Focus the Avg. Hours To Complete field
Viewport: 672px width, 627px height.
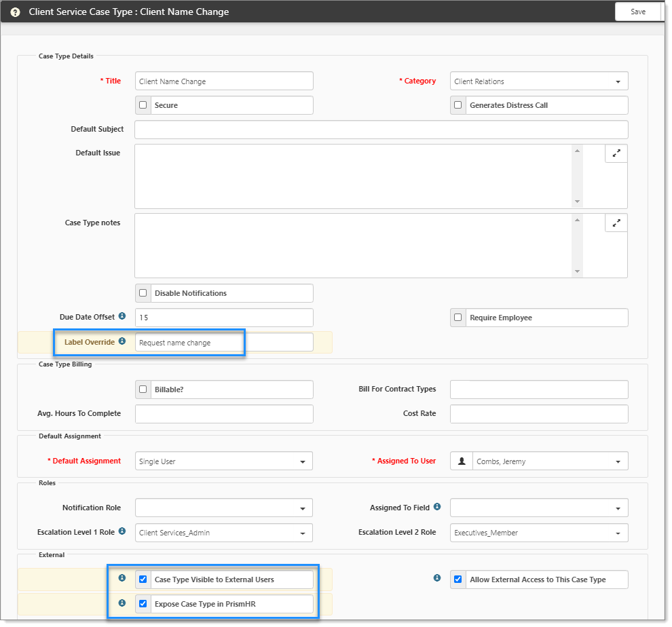(x=224, y=414)
